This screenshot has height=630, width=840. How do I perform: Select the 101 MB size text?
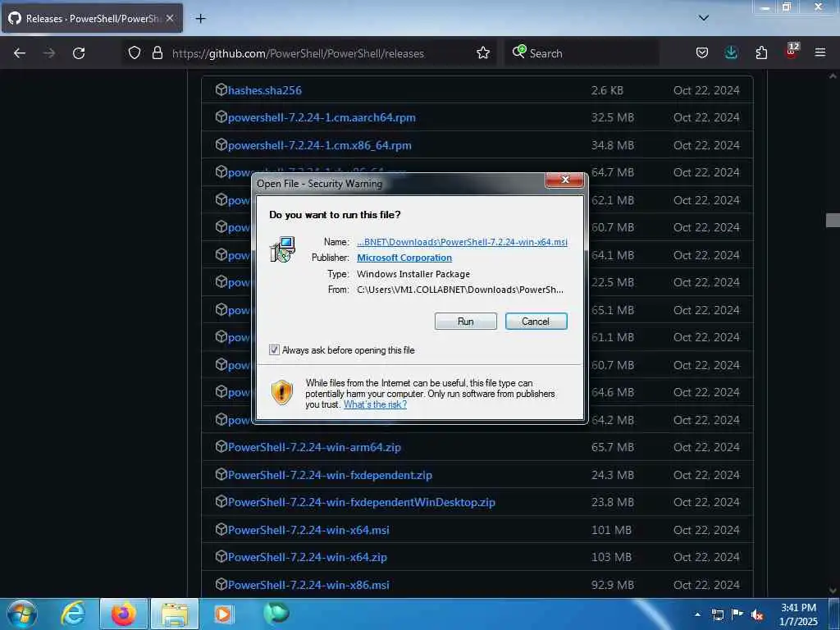coord(611,531)
